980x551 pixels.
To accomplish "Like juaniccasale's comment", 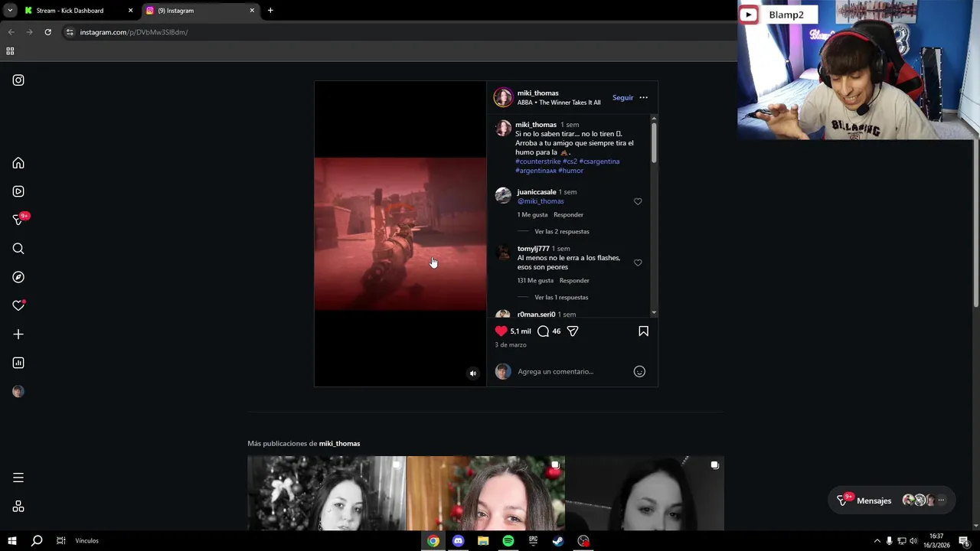I will 638,201.
